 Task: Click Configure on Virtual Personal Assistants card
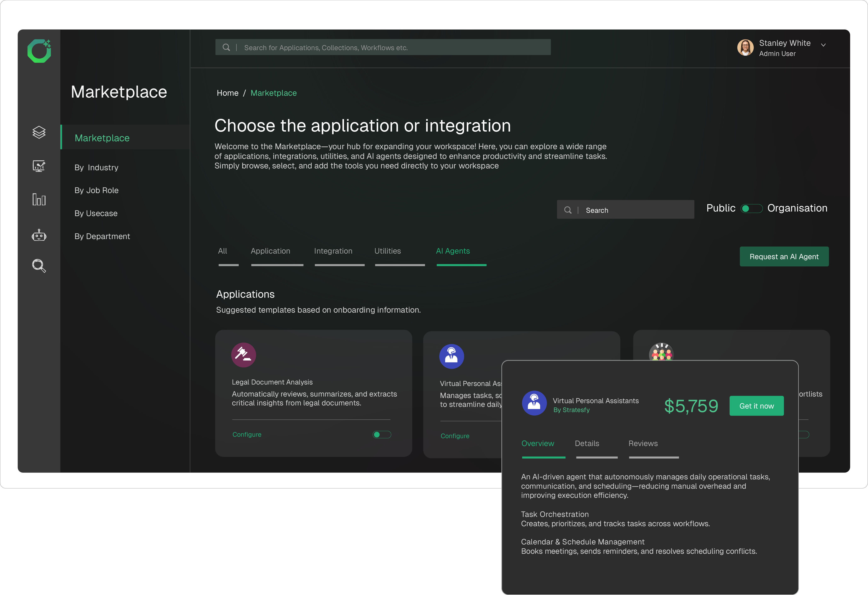point(455,436)
